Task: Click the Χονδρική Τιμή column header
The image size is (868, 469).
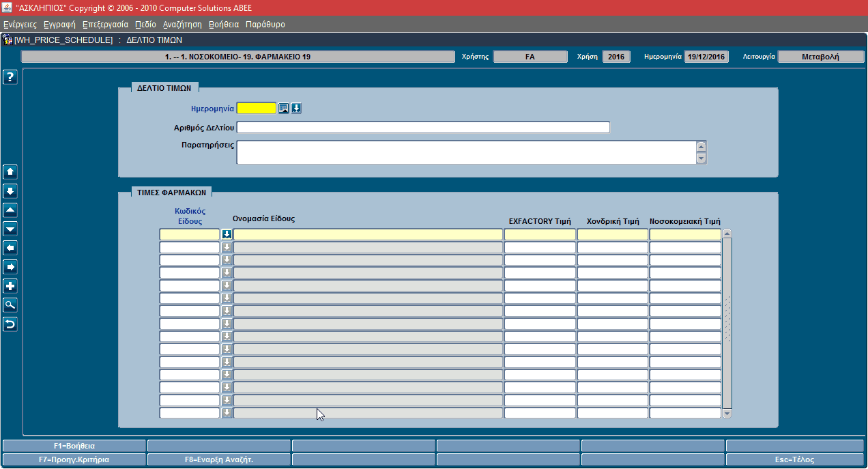Action: tap(613, 221)
